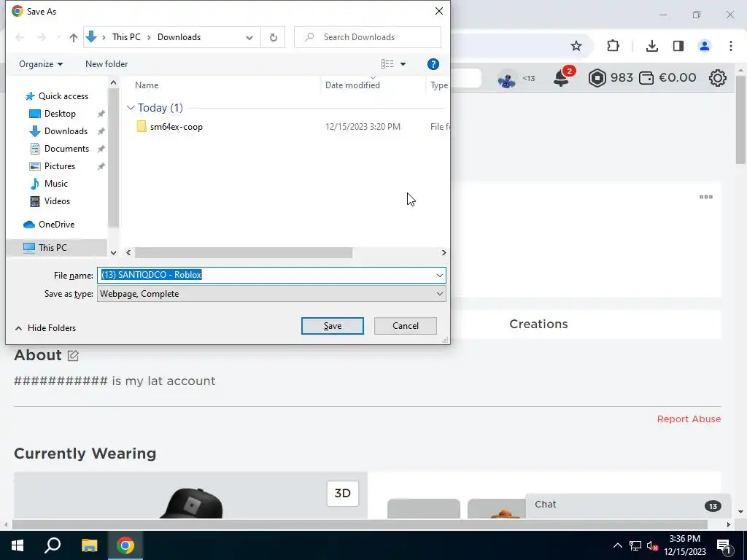Open the Windows notification center icon
The height and width of the screenshot is (560, 747).
tap(724, 545)
